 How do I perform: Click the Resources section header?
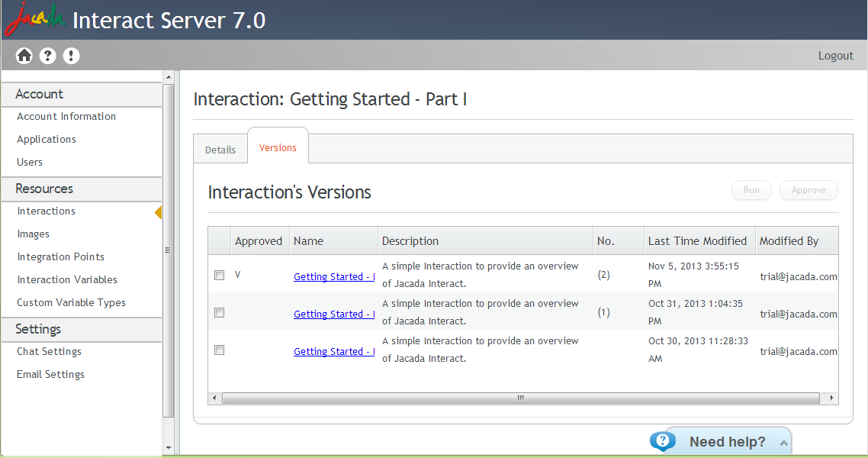click(x=82, y=189)
